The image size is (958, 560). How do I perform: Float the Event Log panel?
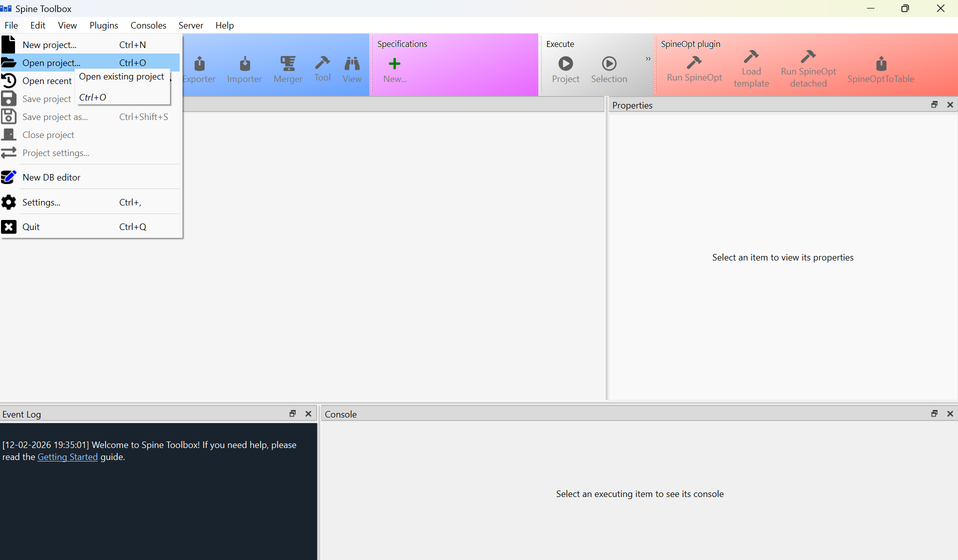[x=292, y=413]
